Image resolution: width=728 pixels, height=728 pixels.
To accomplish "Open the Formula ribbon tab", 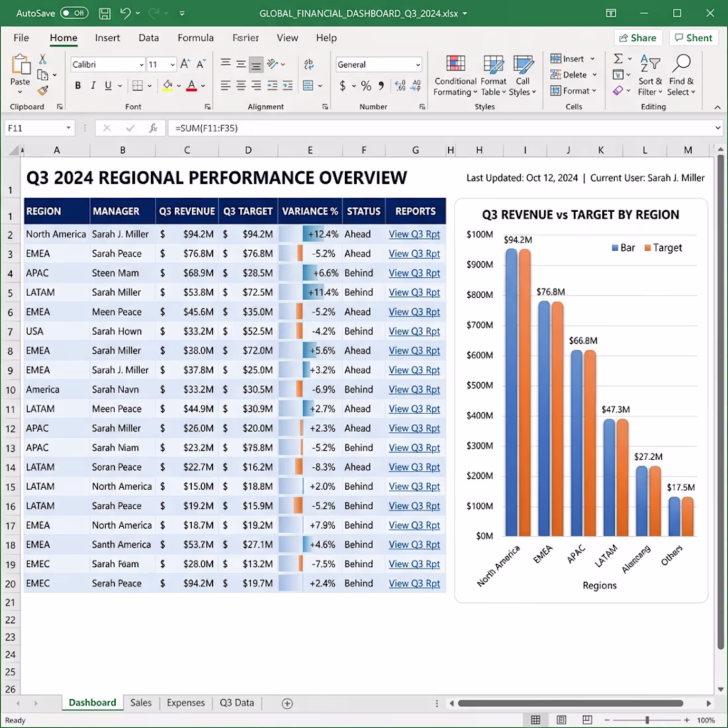I will 195,38.
